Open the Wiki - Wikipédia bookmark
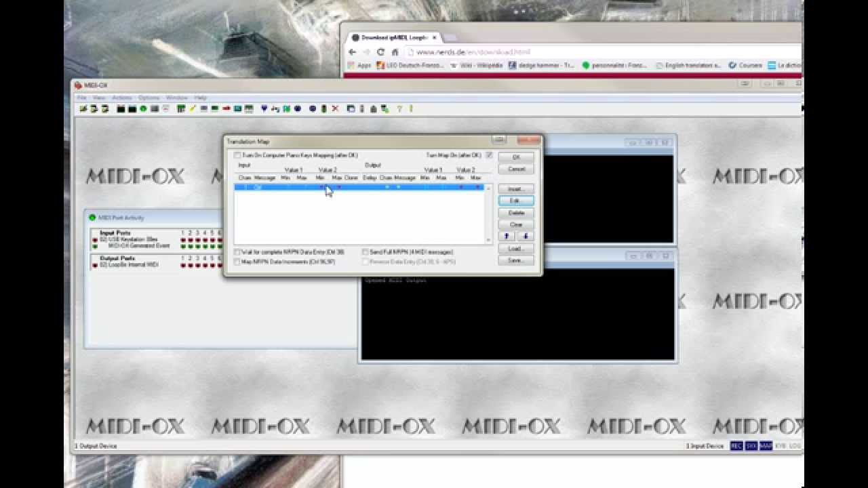 476,66
